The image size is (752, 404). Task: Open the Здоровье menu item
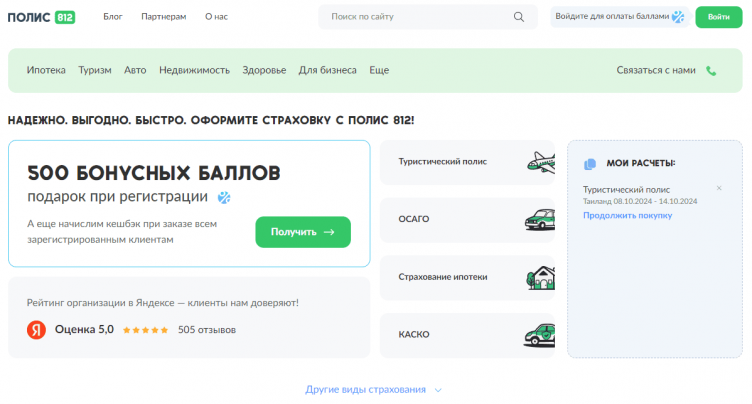[x=264, y=70]
